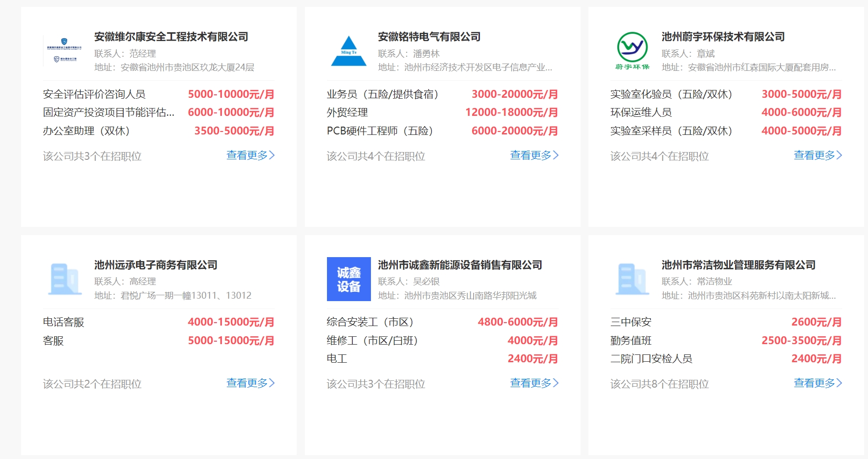Open job 安全评估评价咨询人员
The image size is (868, 459).
click(94, 94)
